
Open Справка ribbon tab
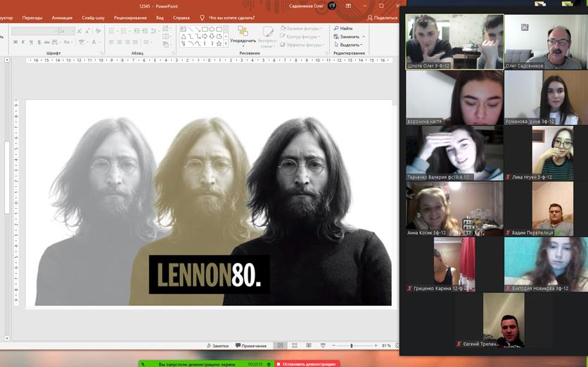pyautogui.click(x=181, y=18)
